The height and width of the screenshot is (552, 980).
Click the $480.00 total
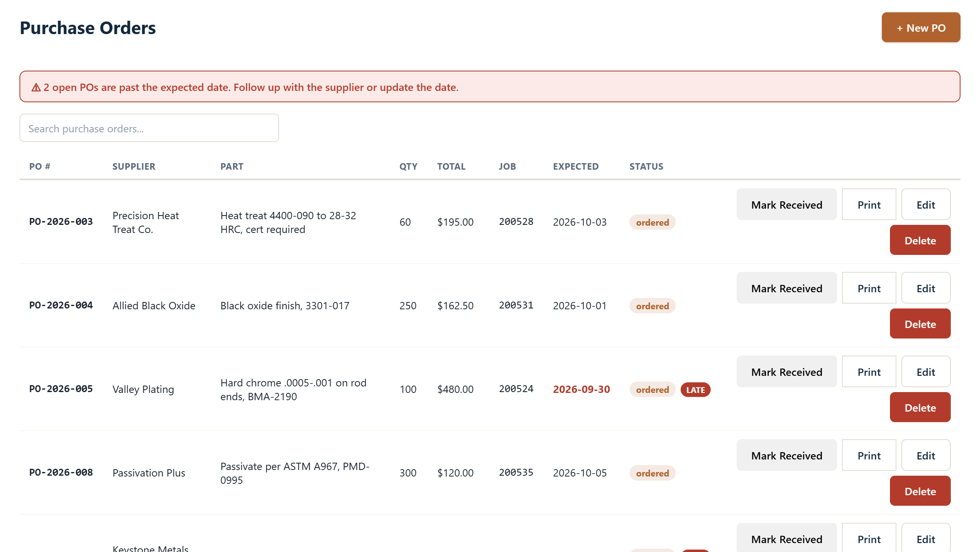[x=455, y=389]
